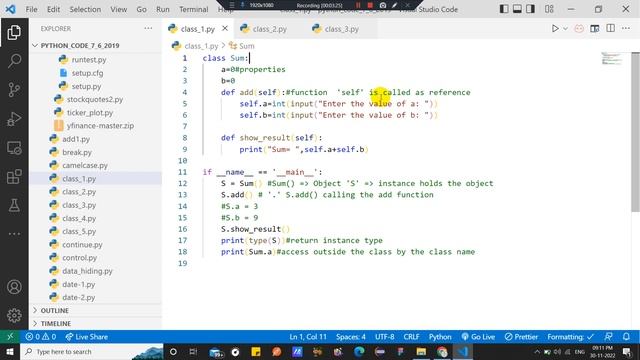Screen dimensions: 640x360
Task: Stop the screen recording
Action: coord(370,5)
